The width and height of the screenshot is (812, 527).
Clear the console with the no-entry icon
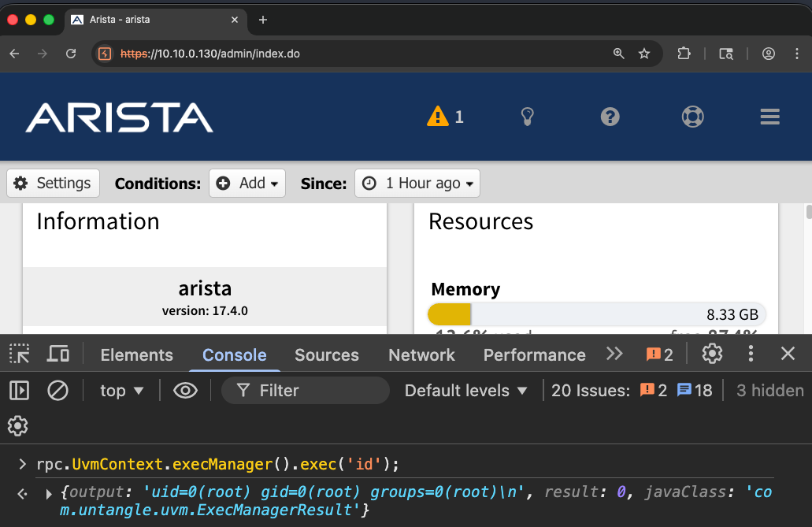57,390
